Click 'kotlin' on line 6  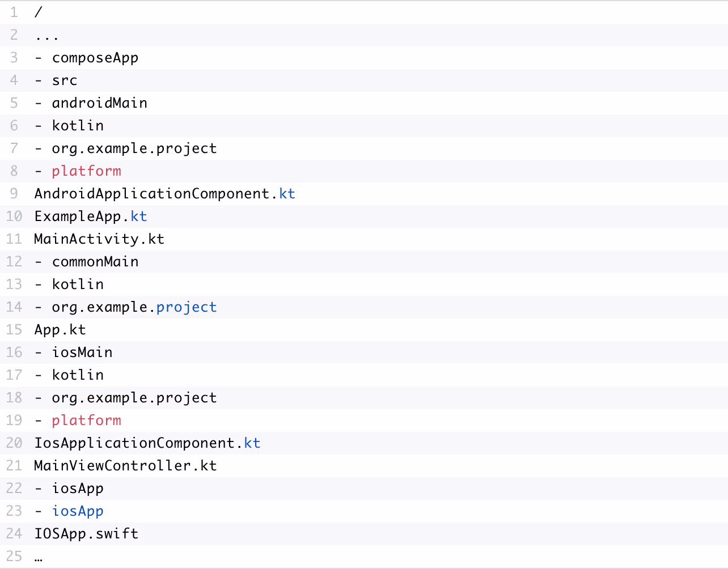[78, 125]
